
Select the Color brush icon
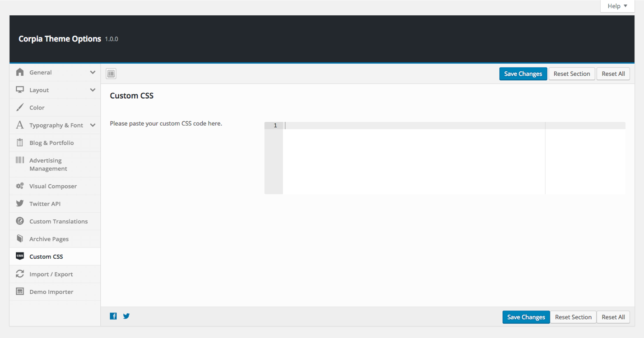(20, 107)
